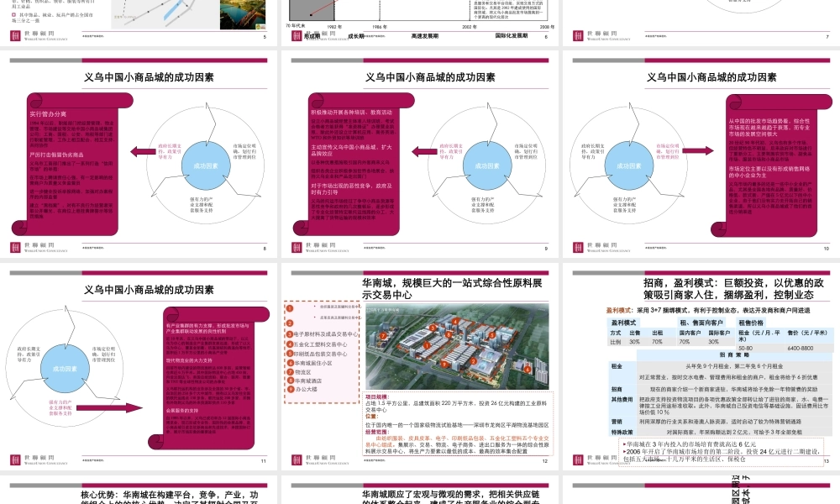Click 物流区 list item on slide 12
The height and width of the screenshot is (504, 840).
(302, 372)
